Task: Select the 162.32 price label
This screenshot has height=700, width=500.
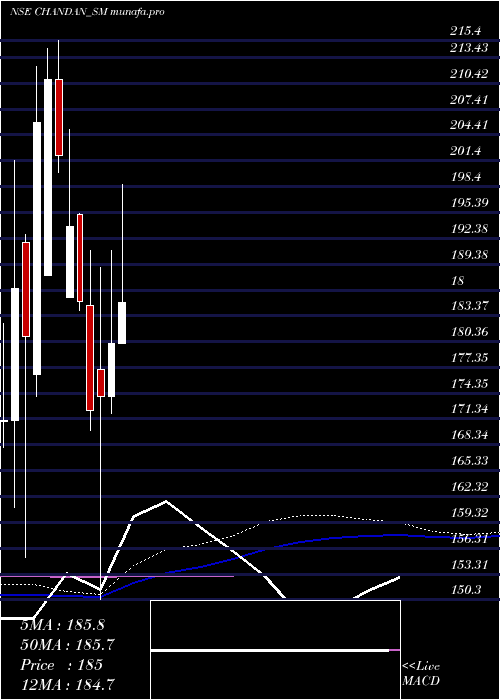Action: click(469, 487)
